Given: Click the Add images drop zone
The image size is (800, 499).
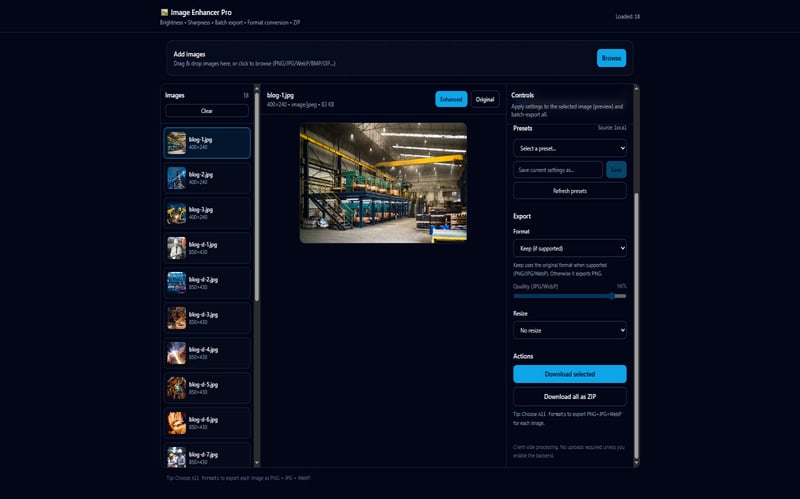Looking at the screenshot, I should point(399,58).
